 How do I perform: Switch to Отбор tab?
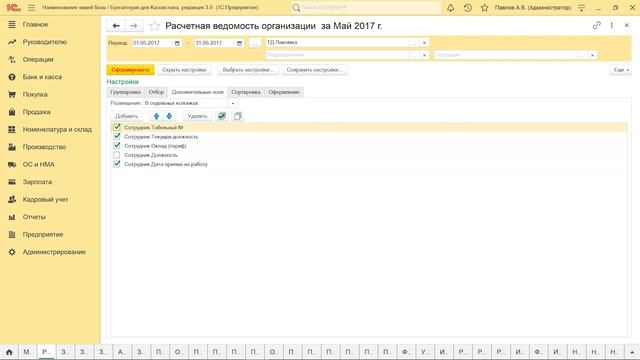point(156,92)
